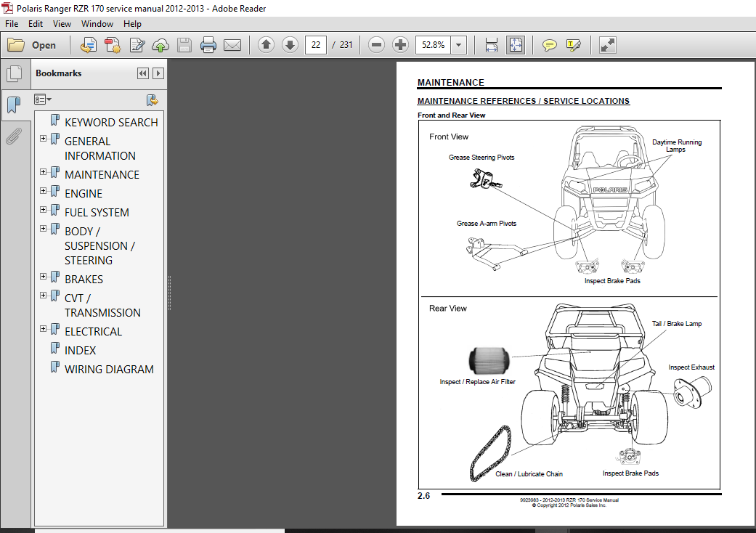The height and width of the screenshot is (533, 756).
Task: Select the GENERAL INFORMATION bookmark text
Action: (x=99, y=148)
